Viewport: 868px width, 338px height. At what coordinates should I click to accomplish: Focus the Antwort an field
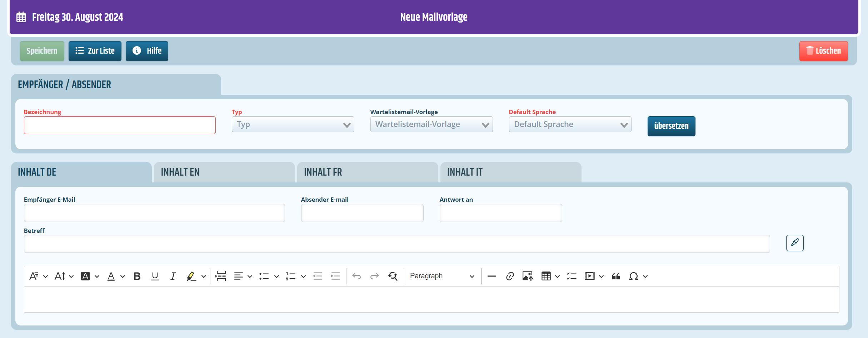pos(501,213)
